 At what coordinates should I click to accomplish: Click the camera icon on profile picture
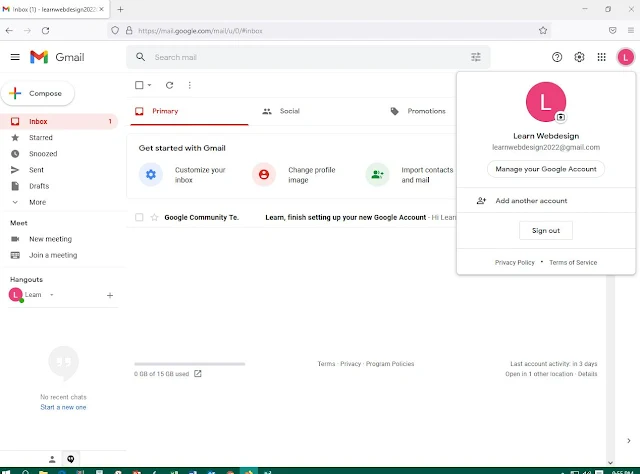point(561,117)
